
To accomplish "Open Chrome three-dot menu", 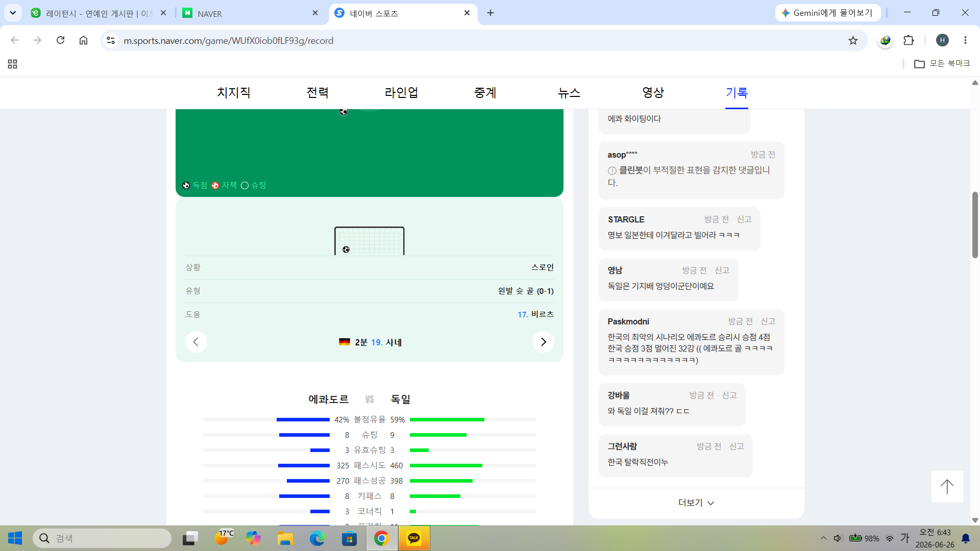I will (x=965, y=40).
